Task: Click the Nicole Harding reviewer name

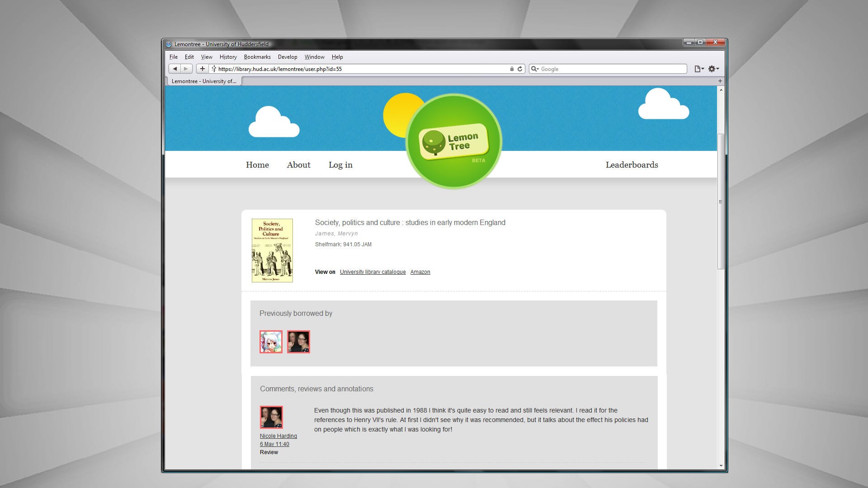Action: coord(278,436)
